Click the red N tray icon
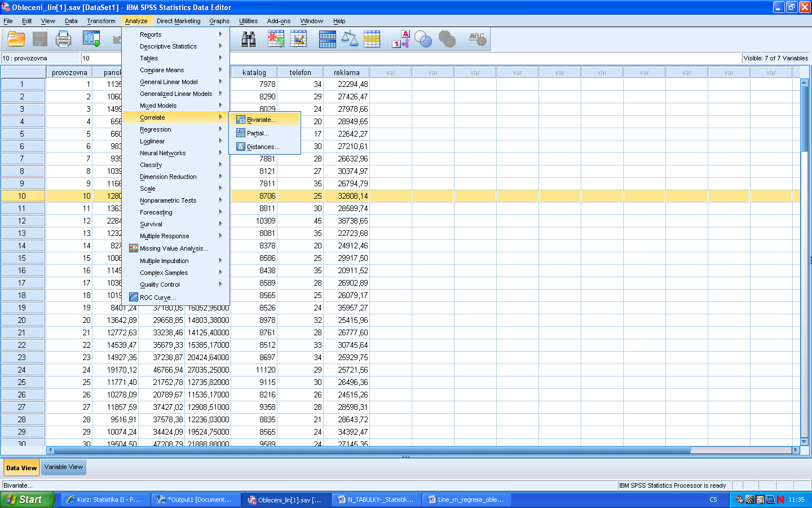The height and width of the screenshot is (508, 812). pyautogui.click(x=780, y=500)
